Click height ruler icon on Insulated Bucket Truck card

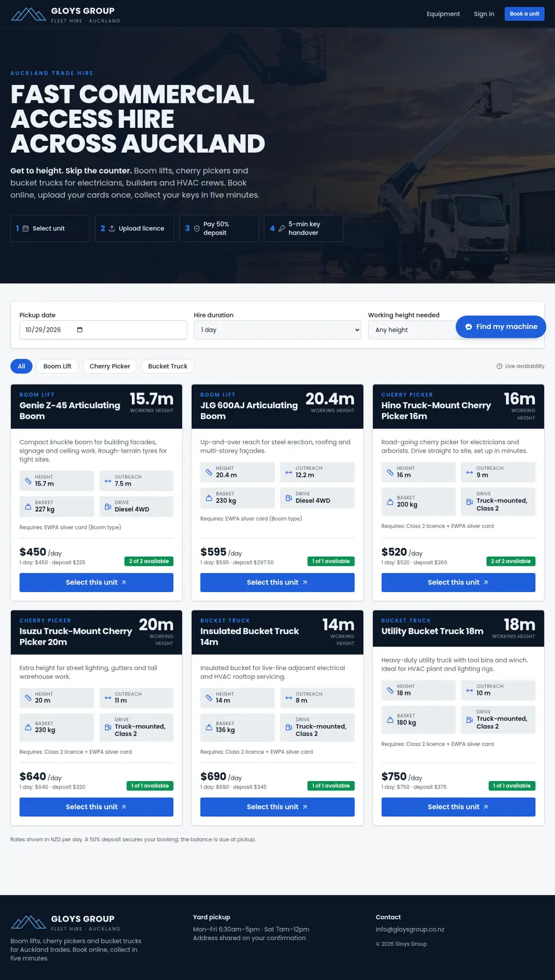pyautogui.click(x=209, y=698)
